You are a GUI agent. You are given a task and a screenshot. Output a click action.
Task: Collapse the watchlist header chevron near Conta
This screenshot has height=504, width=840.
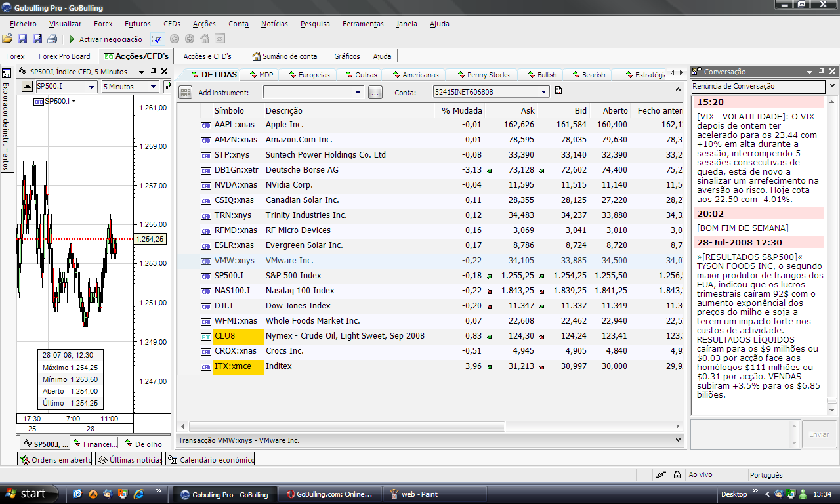pos(679,89)
